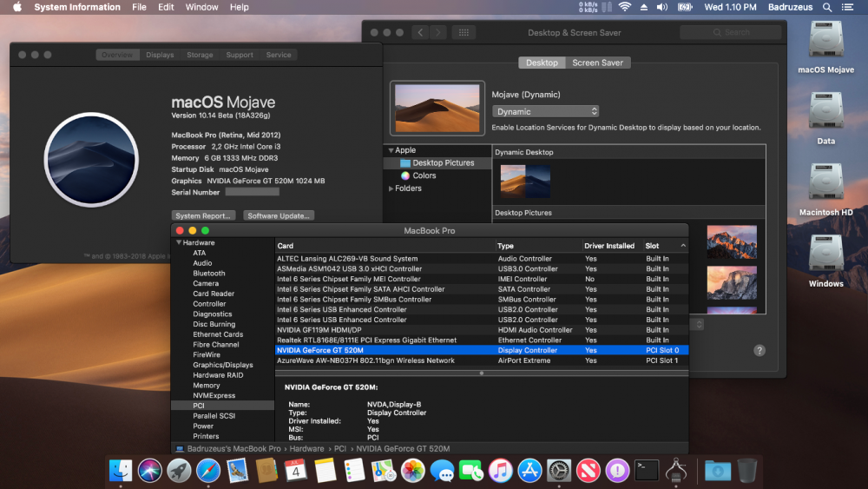Open the File menu
868x489 pixels.
139,7
